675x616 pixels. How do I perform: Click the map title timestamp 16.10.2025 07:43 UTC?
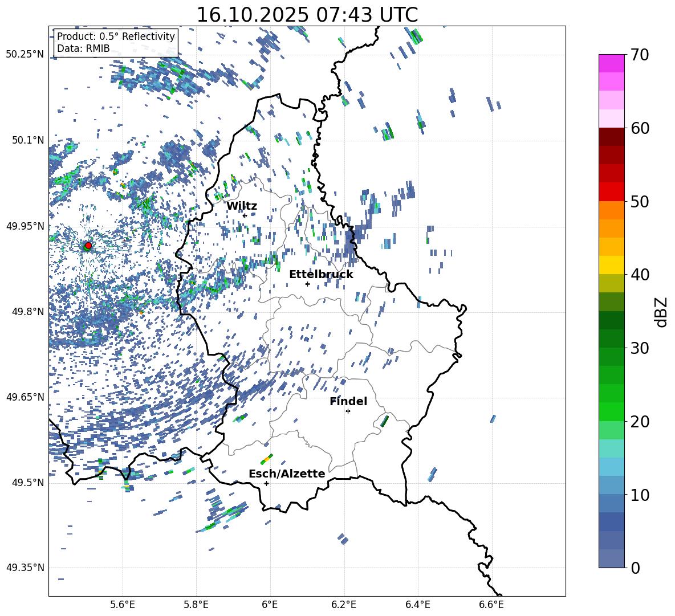[307, 15]
